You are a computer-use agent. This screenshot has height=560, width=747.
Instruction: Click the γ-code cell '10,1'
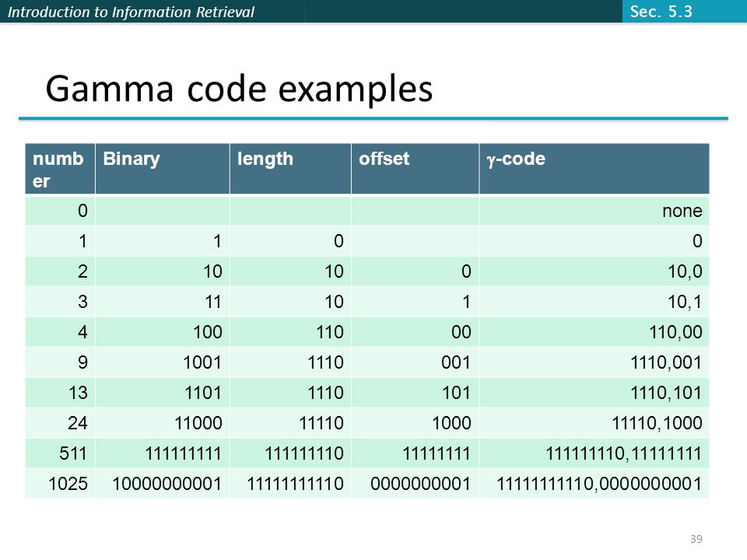[594, 302]
